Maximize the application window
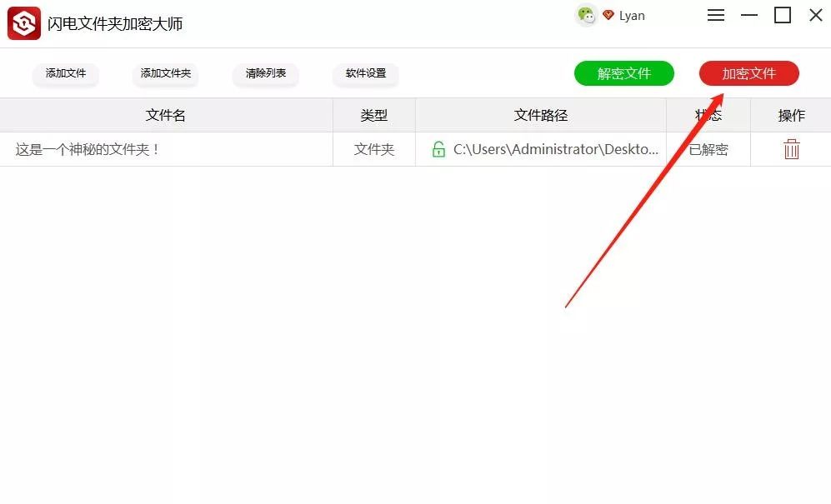Image resolution: width=831 pixels, height=504 pixels. pos(783,15)
